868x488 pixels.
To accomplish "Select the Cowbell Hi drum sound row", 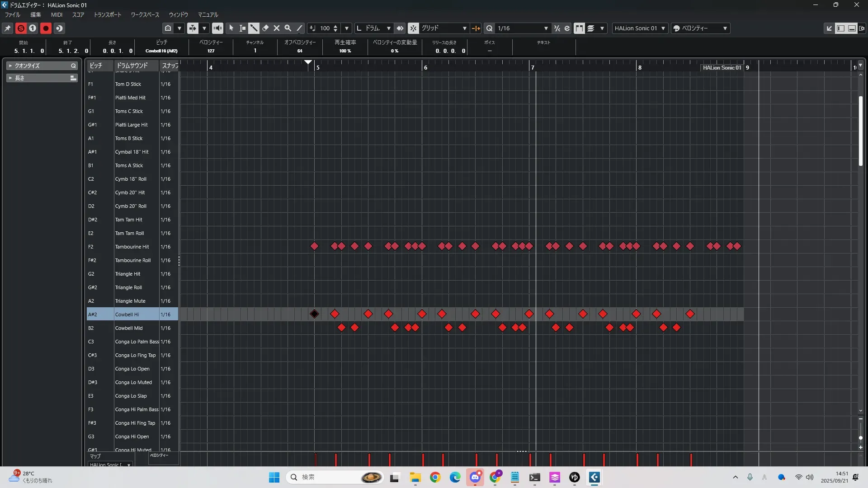I will 127,314.
